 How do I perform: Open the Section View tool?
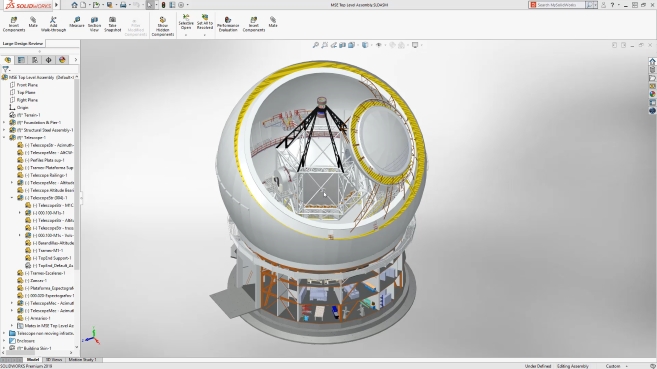pos(94,24)
